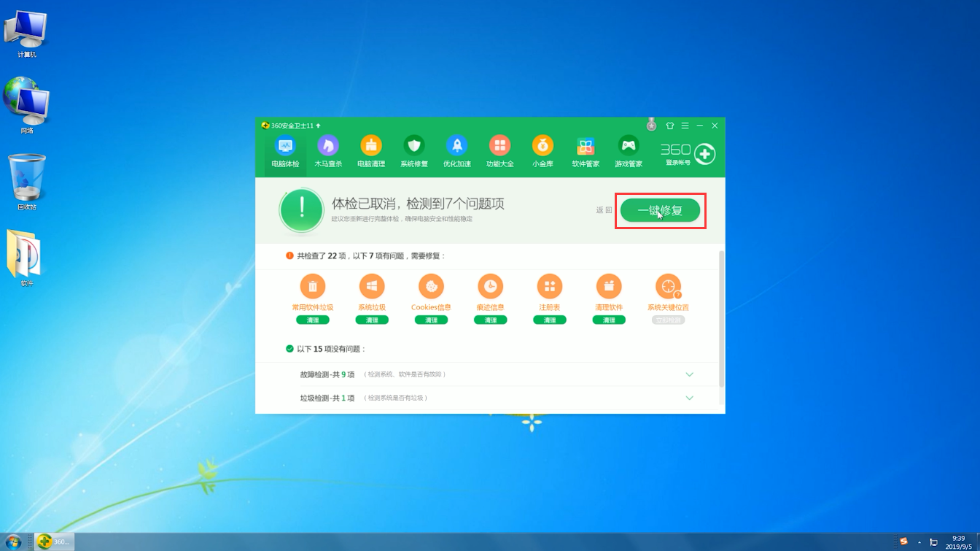The image size is (980, 551).
Task: Click the orange warning icon beside 共检查了22项
Action: click(x=289, y=256)
